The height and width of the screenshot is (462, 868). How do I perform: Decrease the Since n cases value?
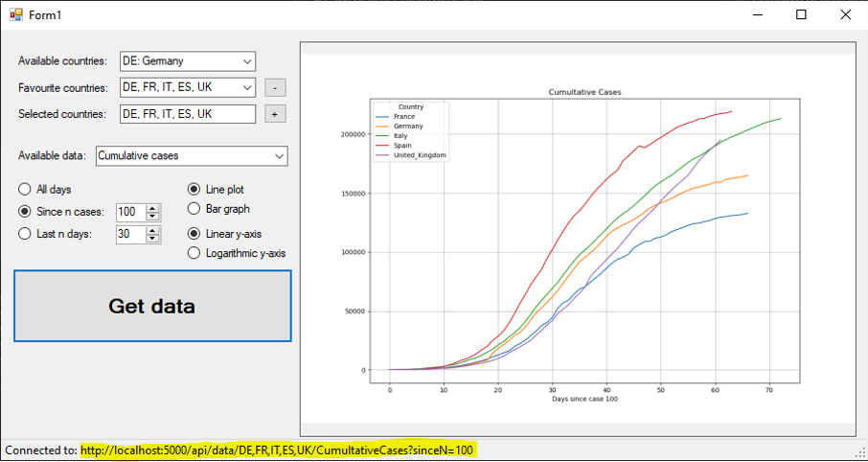tap(152, 216)
